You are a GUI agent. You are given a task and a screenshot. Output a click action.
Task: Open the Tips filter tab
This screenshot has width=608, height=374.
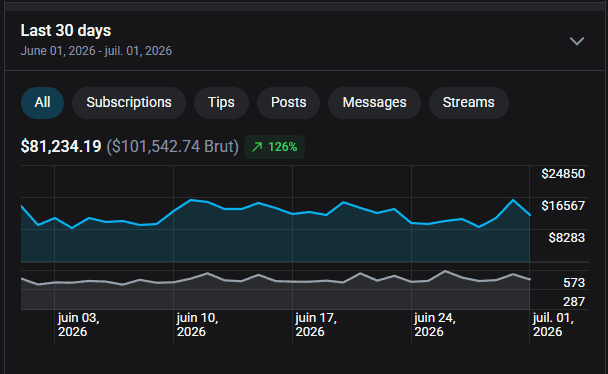221,103
